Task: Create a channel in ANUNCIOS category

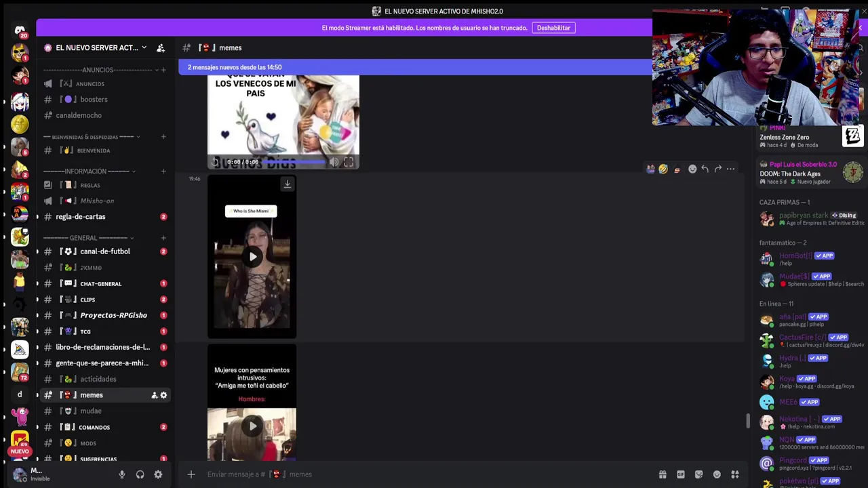Action: pos(163,70)
